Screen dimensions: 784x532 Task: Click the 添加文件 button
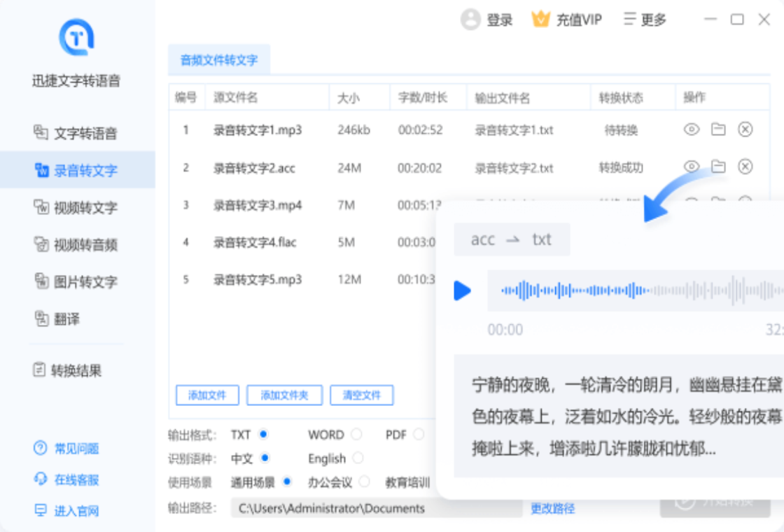point(207,395)
